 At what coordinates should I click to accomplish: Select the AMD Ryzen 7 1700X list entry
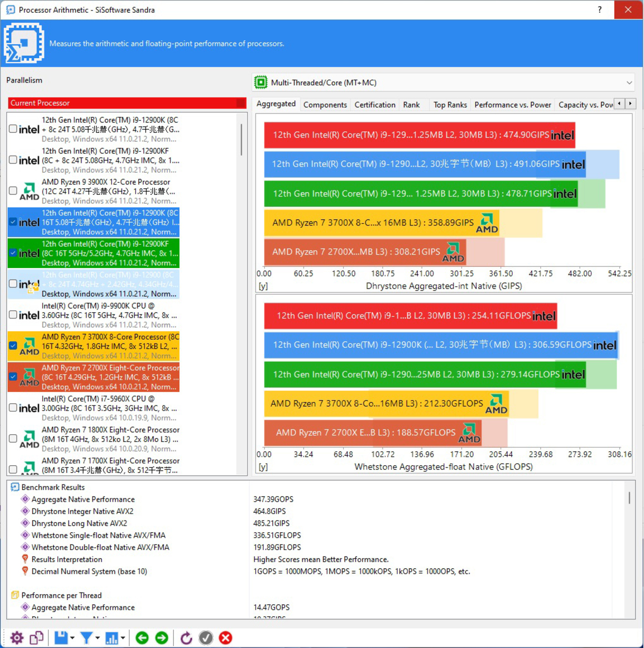[x=94, y=465]
